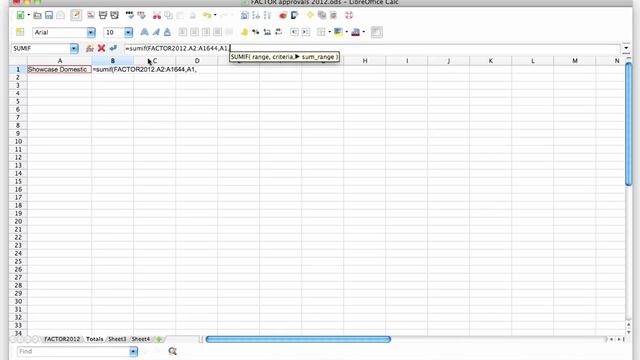Open the Borders dropdown arrow

coord(329,32)
